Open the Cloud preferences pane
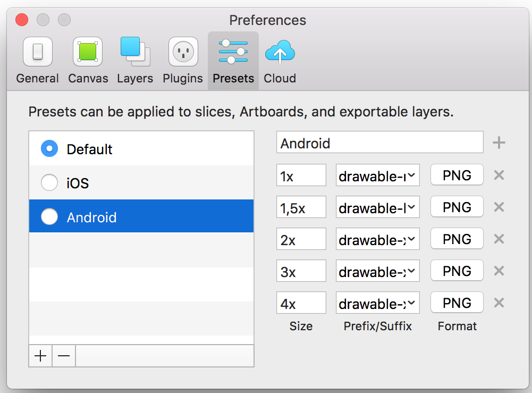Viewport: 532px width, 393px height. (280, 60)
